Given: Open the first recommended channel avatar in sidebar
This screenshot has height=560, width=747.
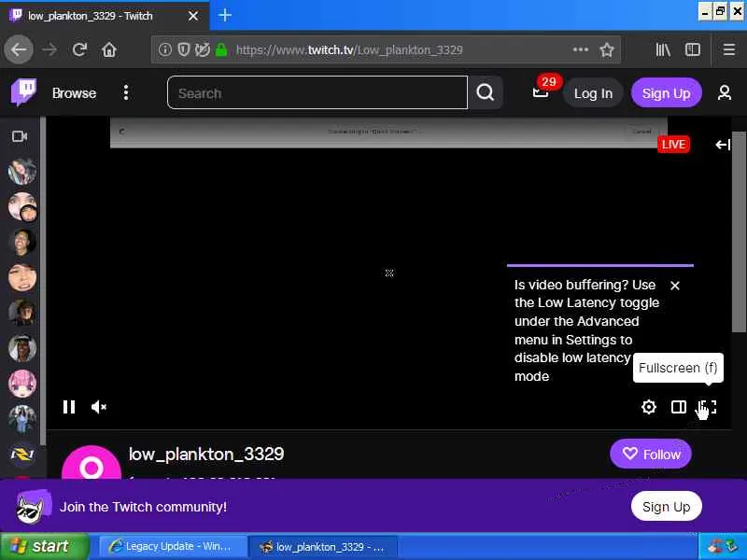Looking at the screenshot, I should 21,172.
